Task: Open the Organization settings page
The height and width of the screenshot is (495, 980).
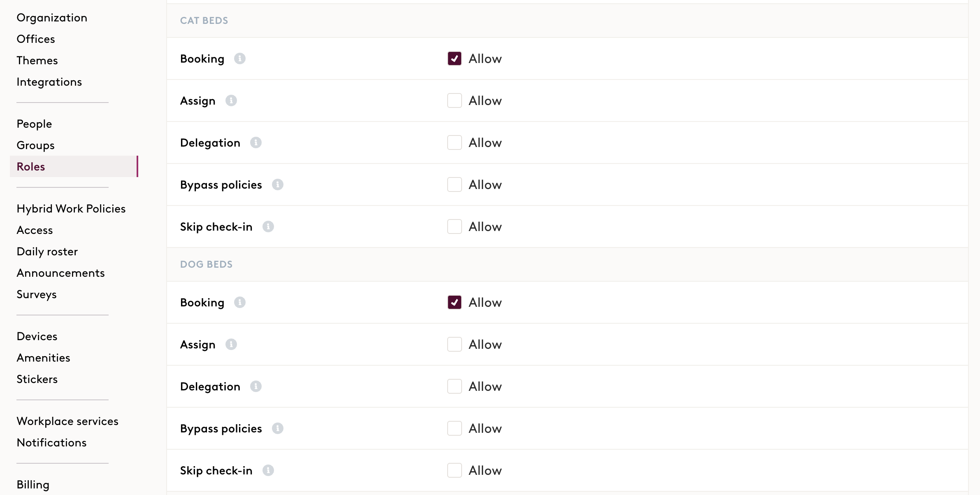Action: tap(52, 18)
